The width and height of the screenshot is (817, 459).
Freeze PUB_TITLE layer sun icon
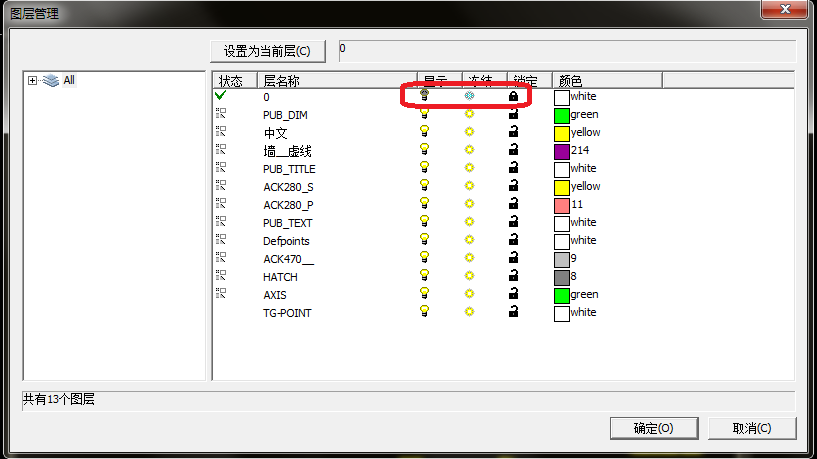(x=469, y=168)
